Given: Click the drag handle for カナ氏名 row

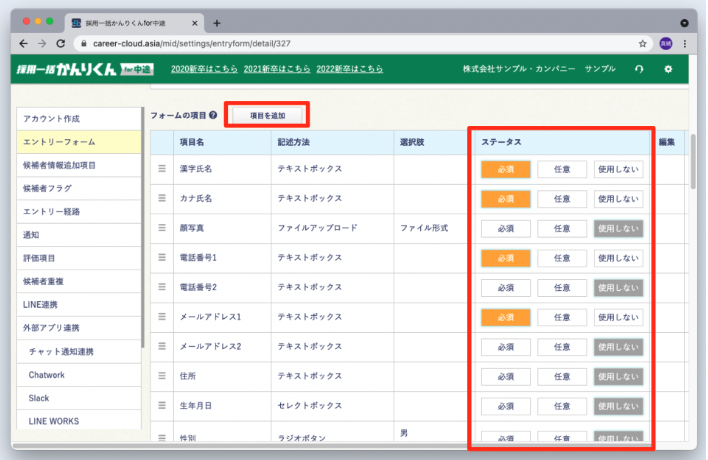Looking at the screenshot, I should click(x=162, y=198).
